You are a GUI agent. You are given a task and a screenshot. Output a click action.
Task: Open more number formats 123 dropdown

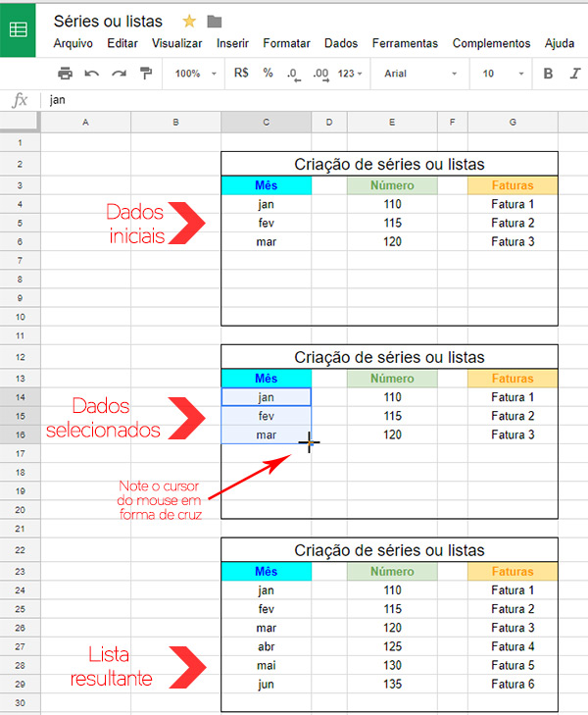click(350, 74)
